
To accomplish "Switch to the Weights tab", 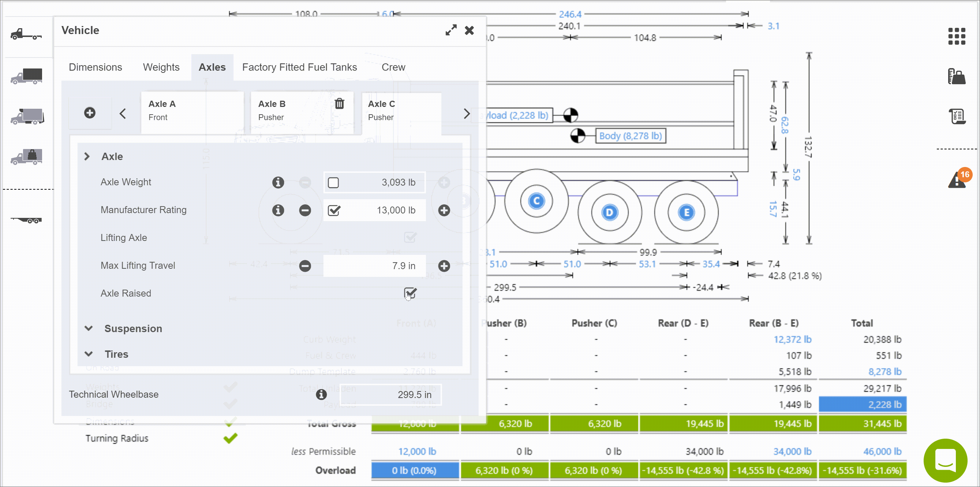I will (x=161, y=67).
